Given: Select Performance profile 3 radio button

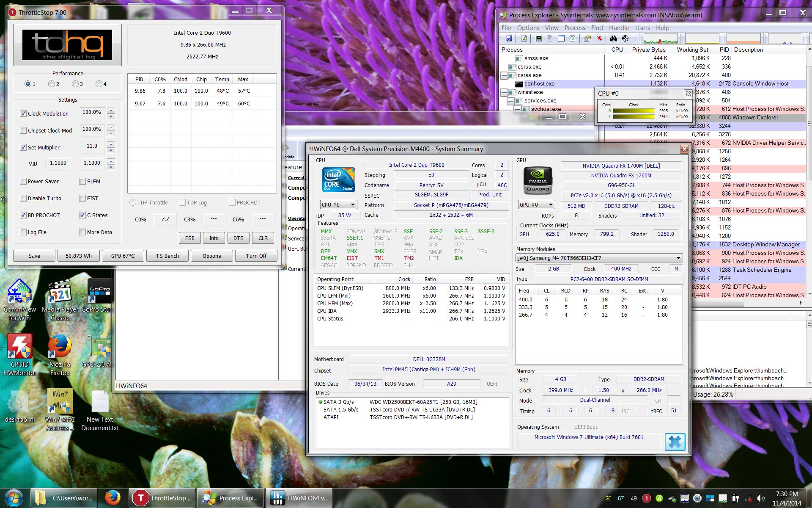Looking at the screenshot, I should click(x=75, y=84).
